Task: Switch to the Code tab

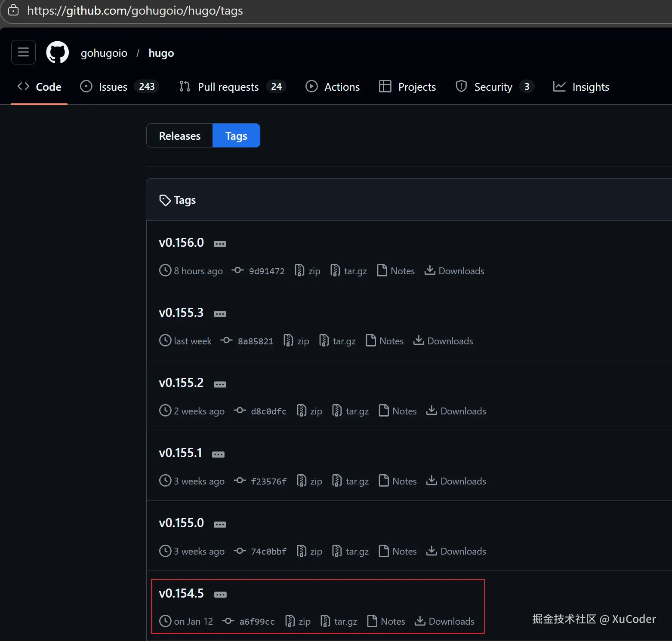Action: [39, 87]
